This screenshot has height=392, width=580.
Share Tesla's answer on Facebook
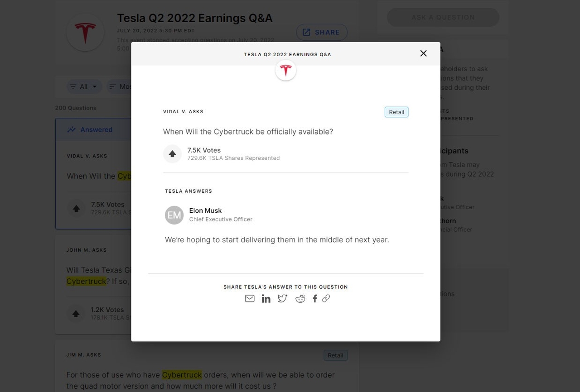(315, 298)
